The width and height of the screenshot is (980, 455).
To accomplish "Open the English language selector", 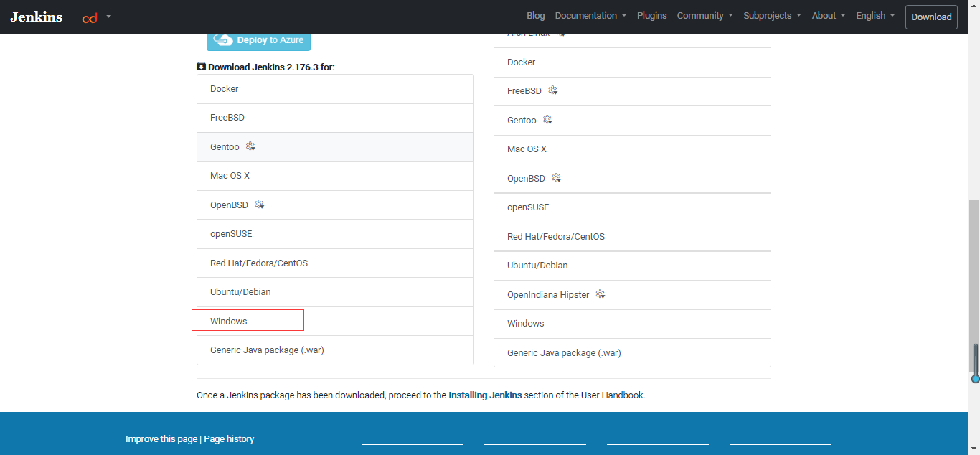I will pyautogui.click(x=875, y=16).
